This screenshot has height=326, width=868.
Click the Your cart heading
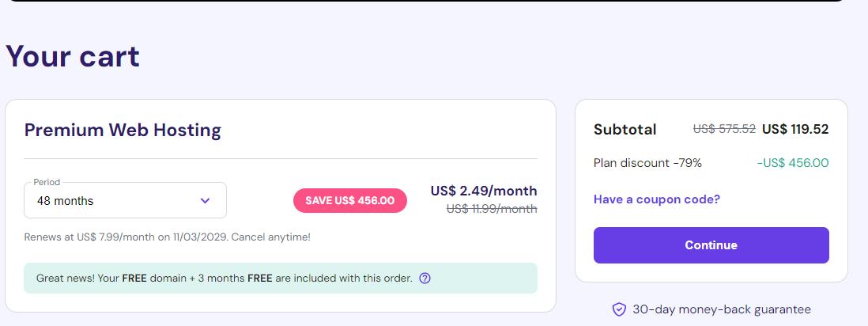(x=73, y=56)
